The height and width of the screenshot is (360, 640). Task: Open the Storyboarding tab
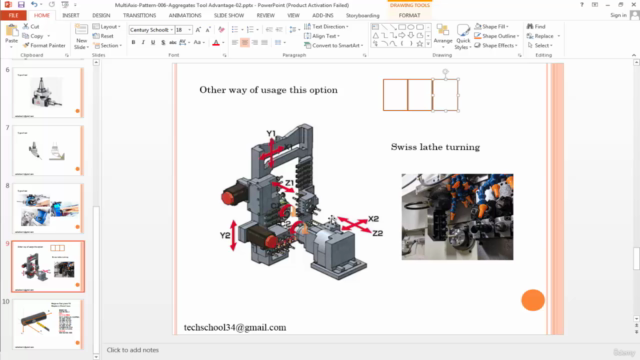(x=362, y=15)
